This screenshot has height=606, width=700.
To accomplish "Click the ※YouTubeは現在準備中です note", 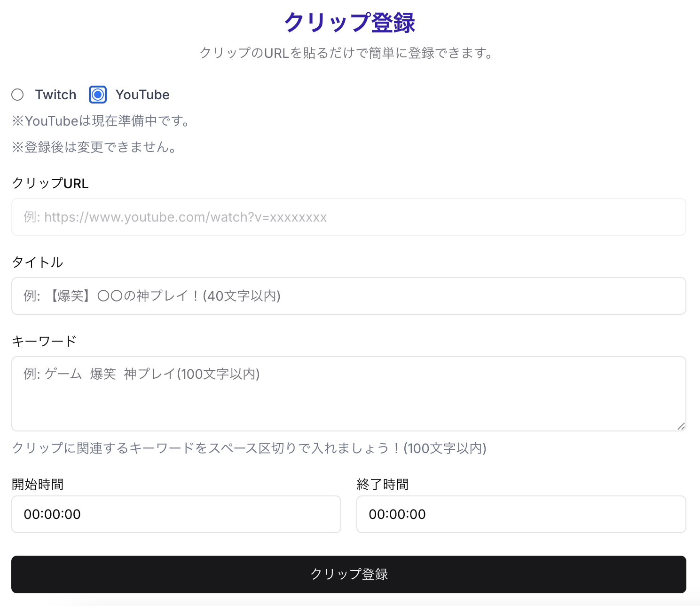I will (101, 121).
